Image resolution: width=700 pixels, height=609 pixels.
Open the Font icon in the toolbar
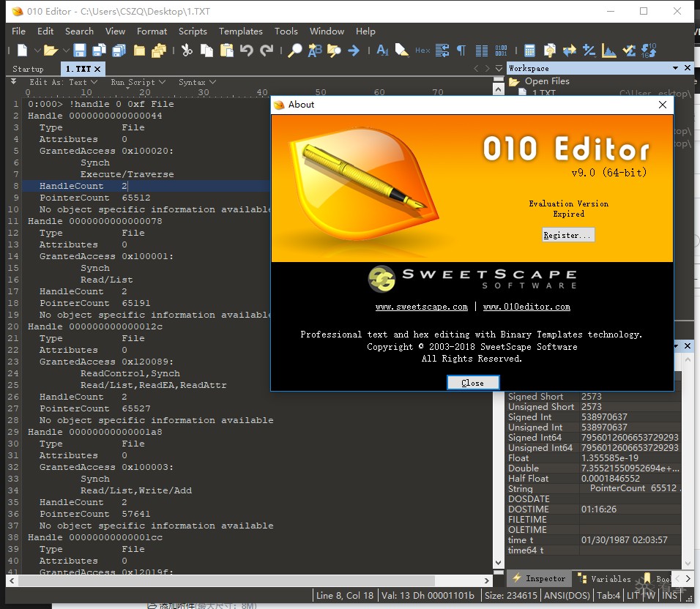pos(382,51)
